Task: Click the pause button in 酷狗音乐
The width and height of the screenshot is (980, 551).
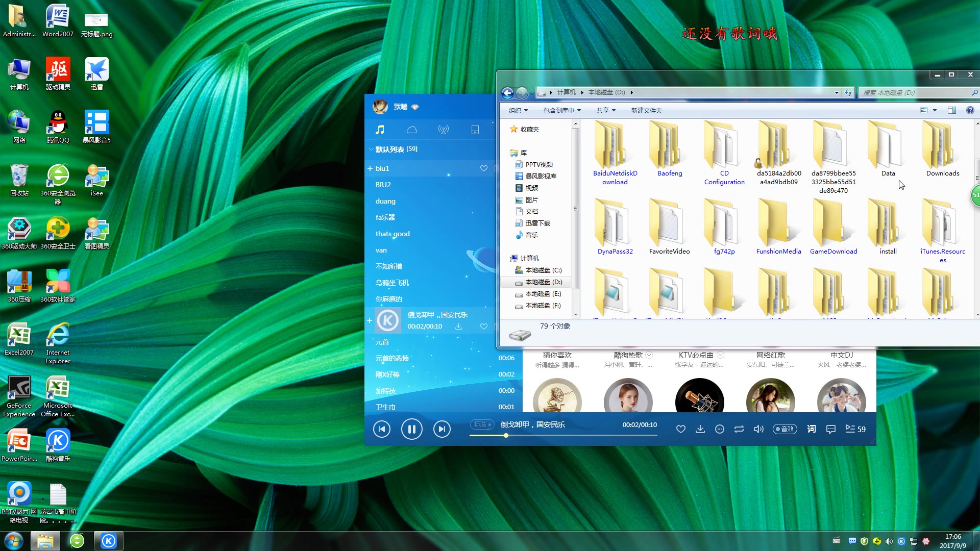Action: (x=411, y=429)
